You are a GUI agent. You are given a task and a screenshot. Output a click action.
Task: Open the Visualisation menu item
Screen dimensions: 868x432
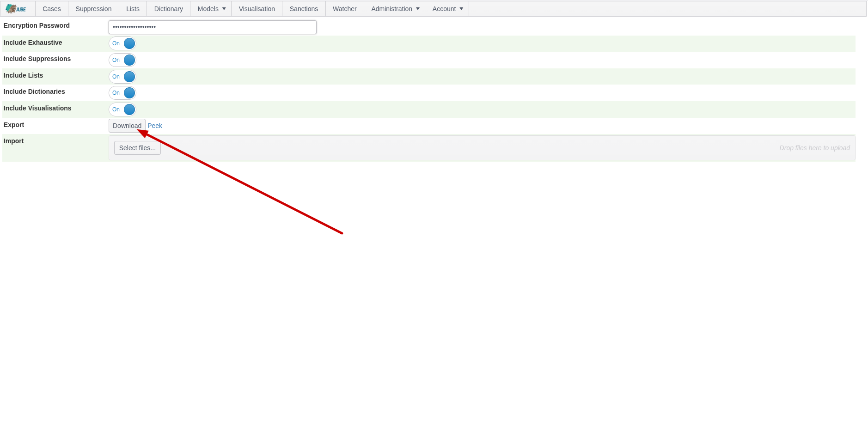[x=257, y=9]
